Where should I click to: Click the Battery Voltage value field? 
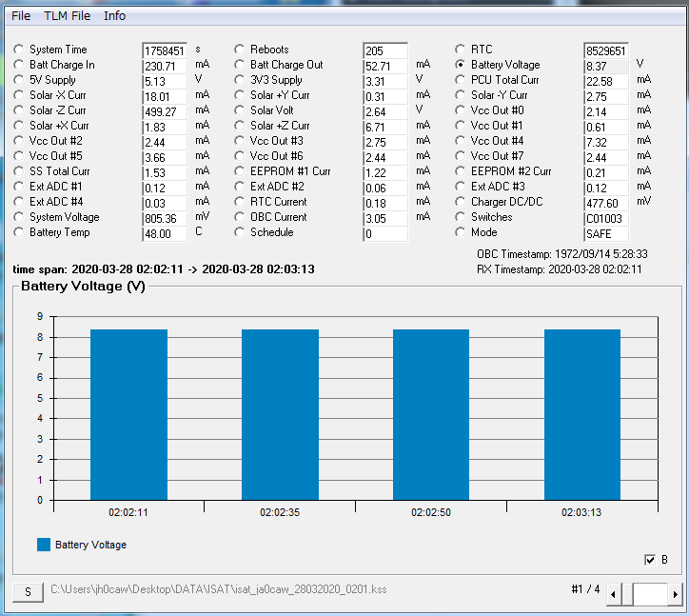(x=606, y=67)
